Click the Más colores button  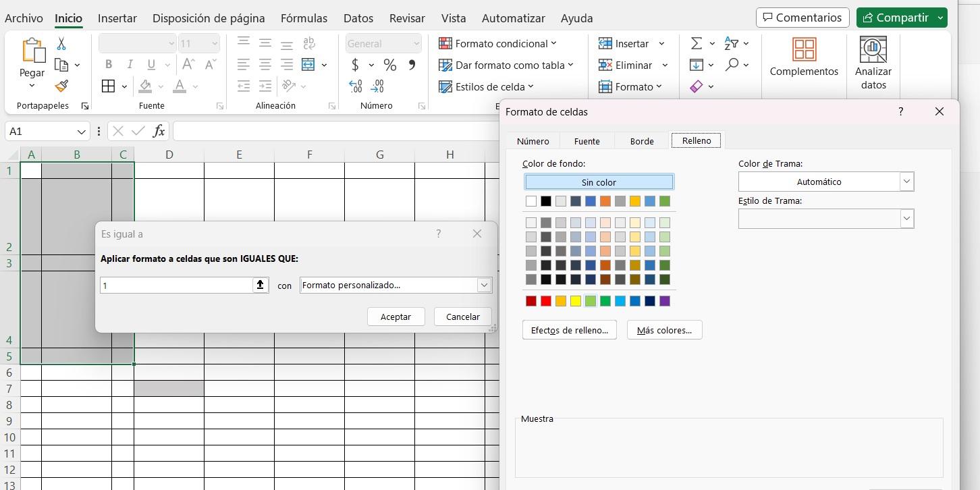click(665, 330)
